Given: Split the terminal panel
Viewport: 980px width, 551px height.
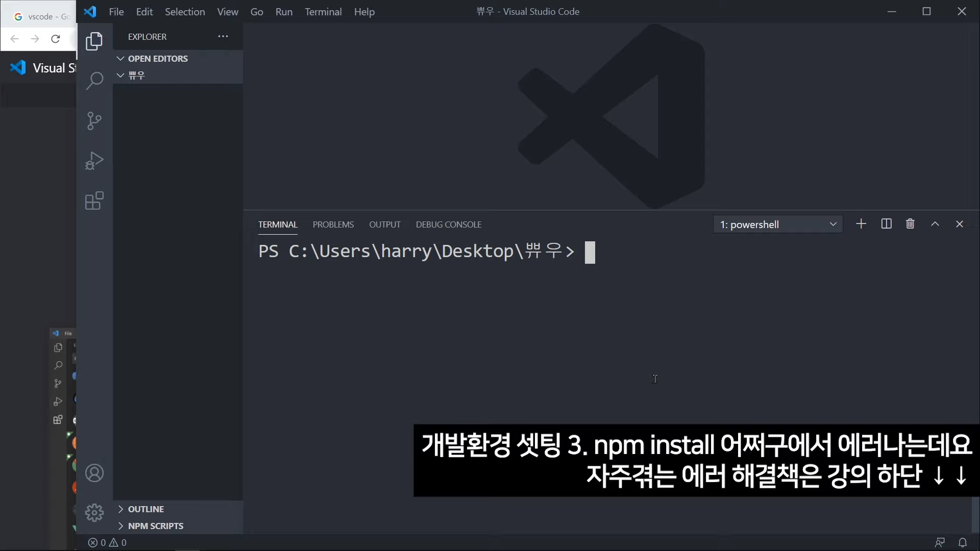Looking at the screenshot, I should point(886,224).
